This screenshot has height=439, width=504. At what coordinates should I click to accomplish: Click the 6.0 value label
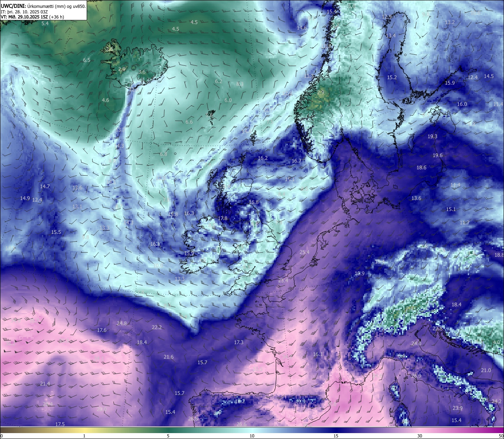(228, 100)
